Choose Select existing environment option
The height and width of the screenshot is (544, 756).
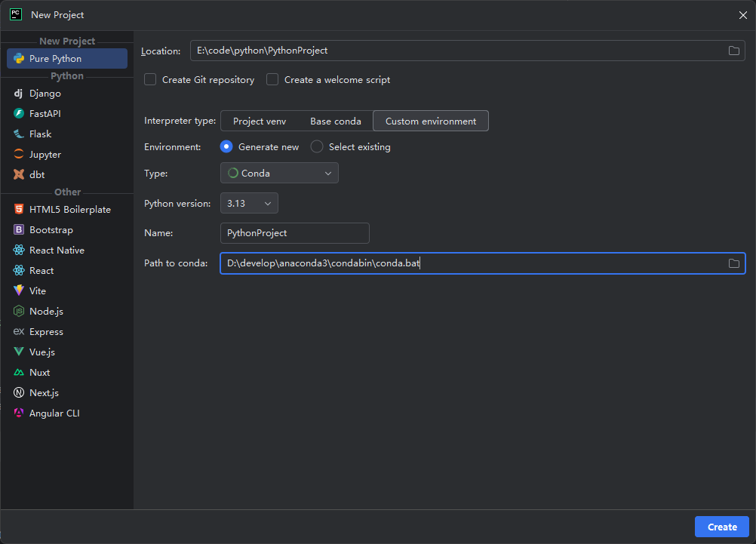317,146
